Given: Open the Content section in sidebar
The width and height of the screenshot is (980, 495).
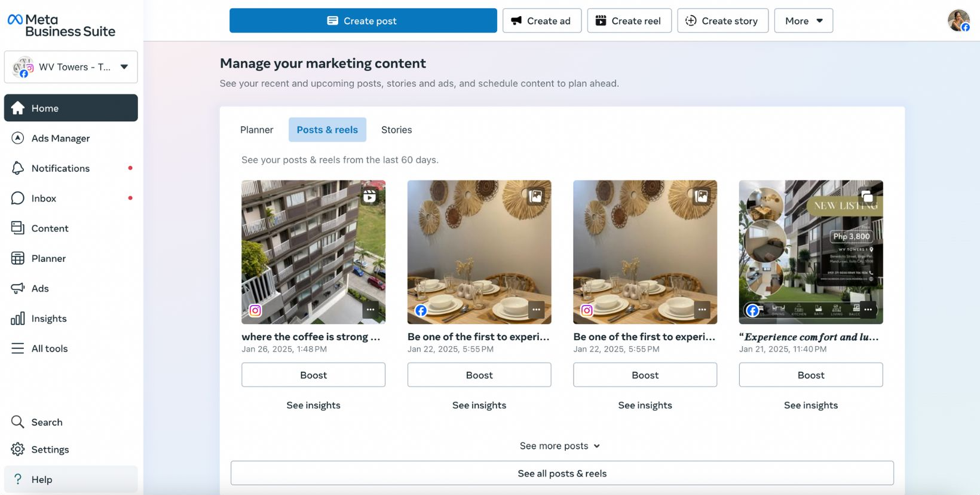Looking at the screenshot, I should 71,228.
